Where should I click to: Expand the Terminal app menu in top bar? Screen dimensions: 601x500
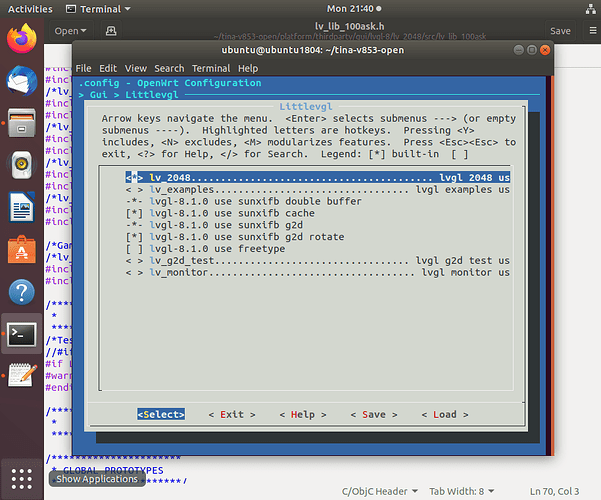point(98,9)
